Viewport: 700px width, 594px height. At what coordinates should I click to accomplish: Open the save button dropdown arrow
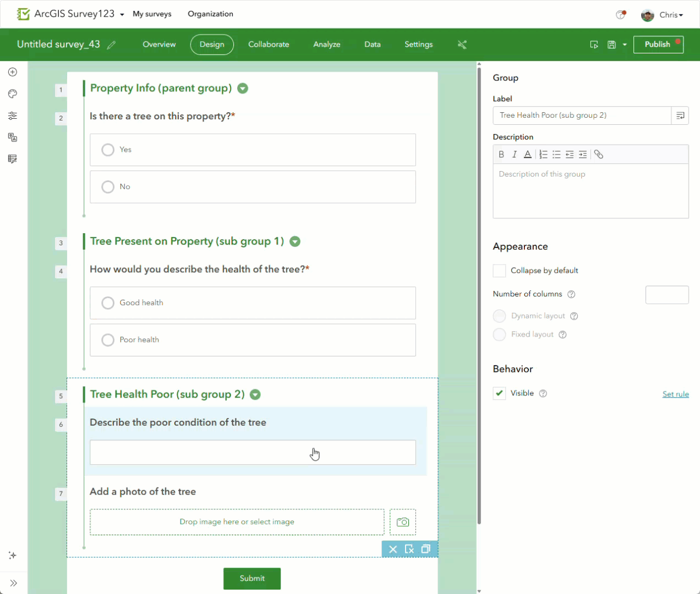[x=624, y=45]
